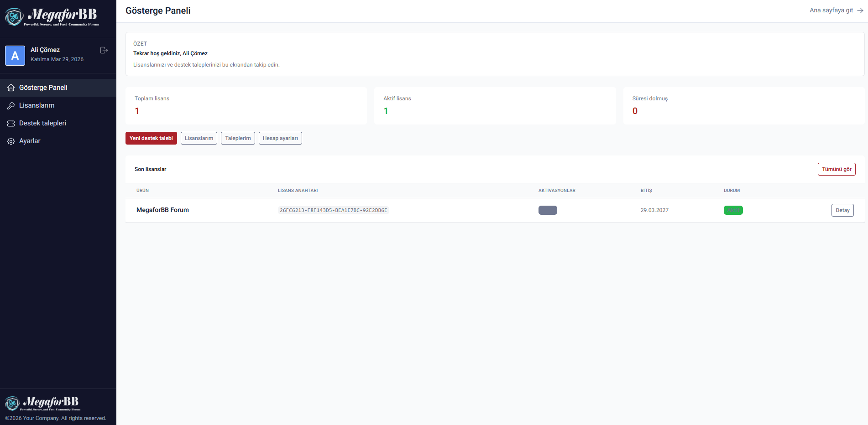Select the "MegaforBB Forum" product name
The height and width of the screenshot is (425, 868).
coord(162,210)
